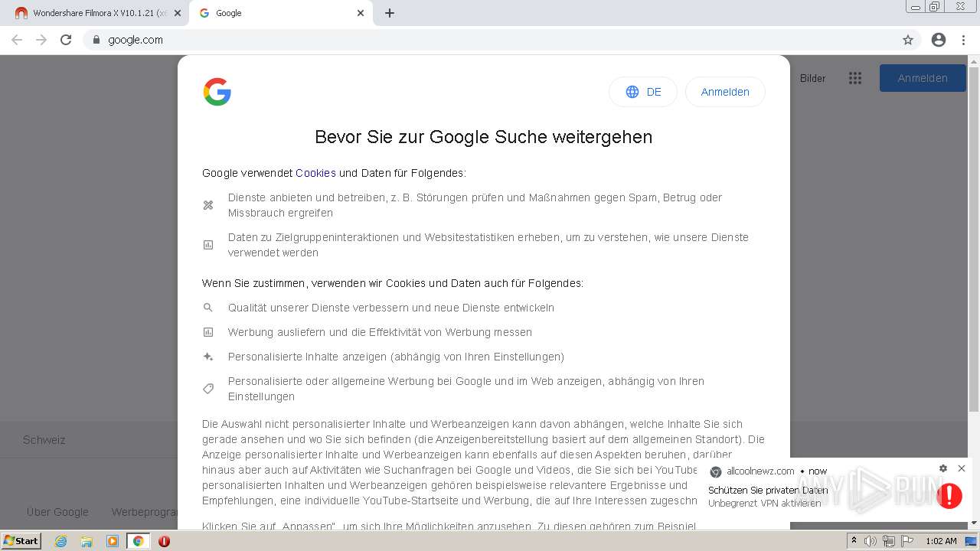Open a new tab with plus button
The width and height of the screenshot is (980, 551).
[x=389, y=13]
